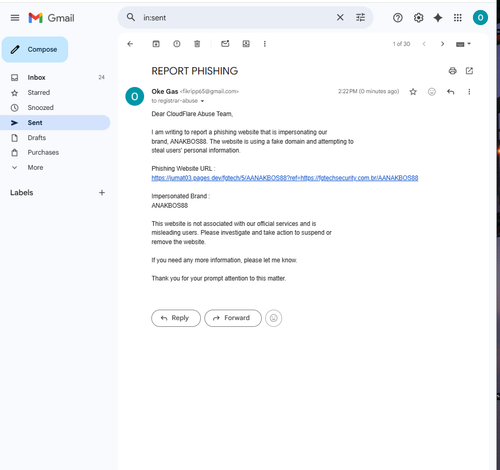The height and width of the screenshot is (470, 500).
Task: Click the reply arrow in message header
Action: pos(451,92)
